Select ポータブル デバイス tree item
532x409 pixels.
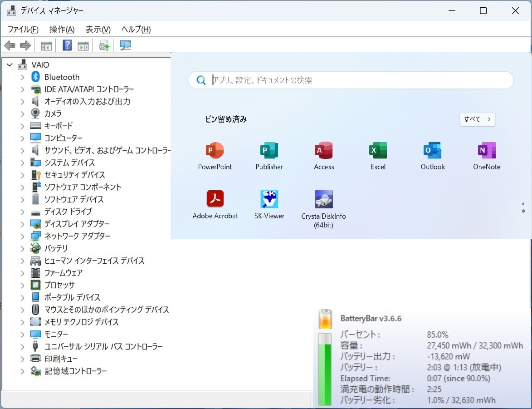pyautogui.click(x=72, y=297)
